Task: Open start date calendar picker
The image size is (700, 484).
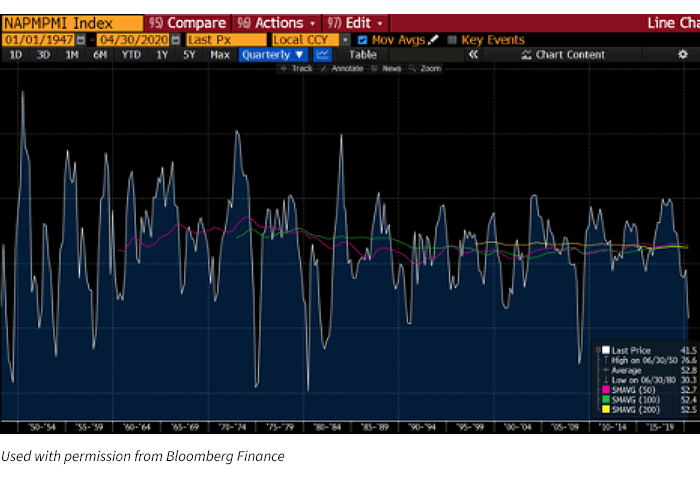Action: 80,40
